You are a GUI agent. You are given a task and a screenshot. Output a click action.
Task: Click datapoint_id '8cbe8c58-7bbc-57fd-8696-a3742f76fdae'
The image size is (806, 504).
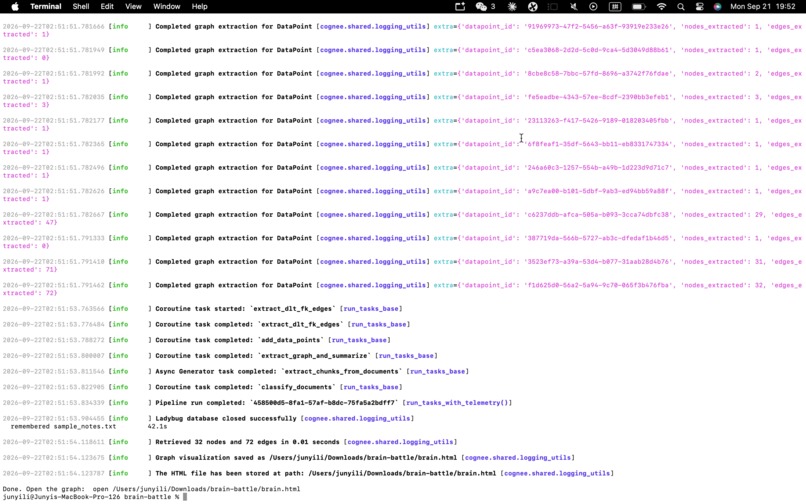(597, 74)
